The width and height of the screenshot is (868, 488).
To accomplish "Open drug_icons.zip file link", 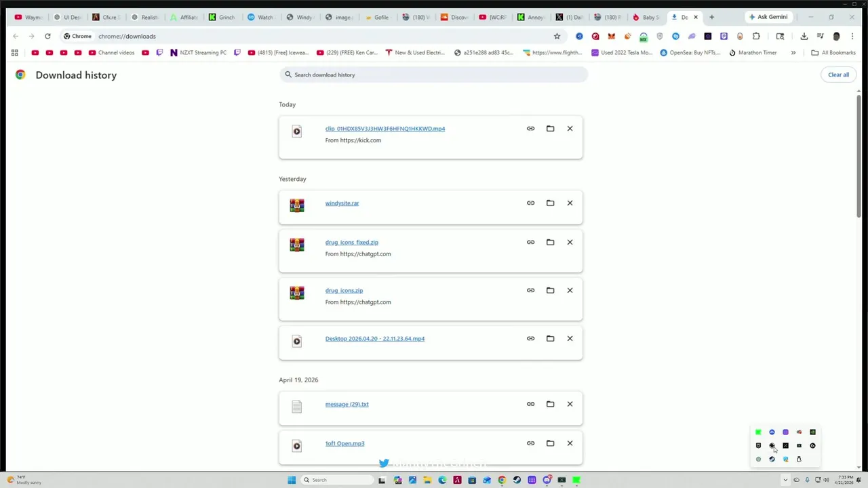I will 344,290.
